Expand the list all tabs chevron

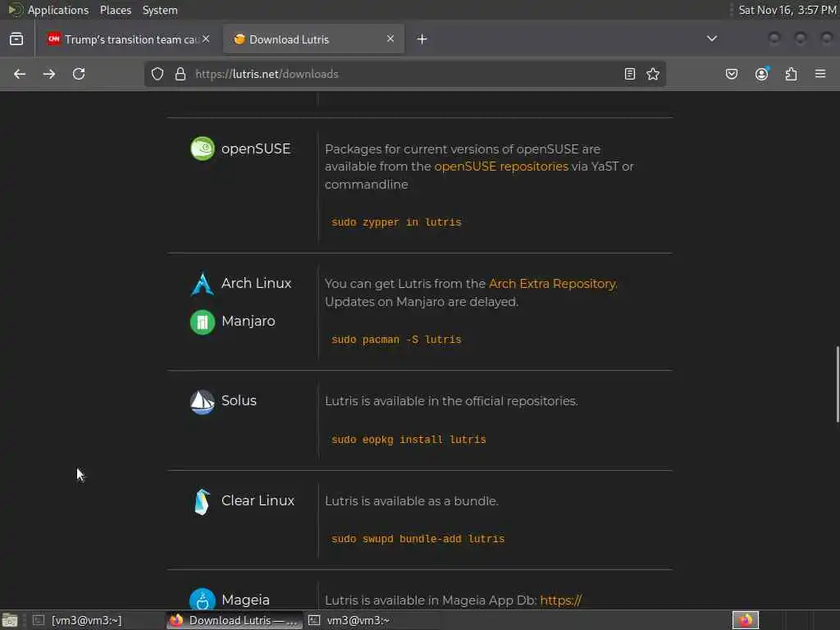(x=711, y=39)
